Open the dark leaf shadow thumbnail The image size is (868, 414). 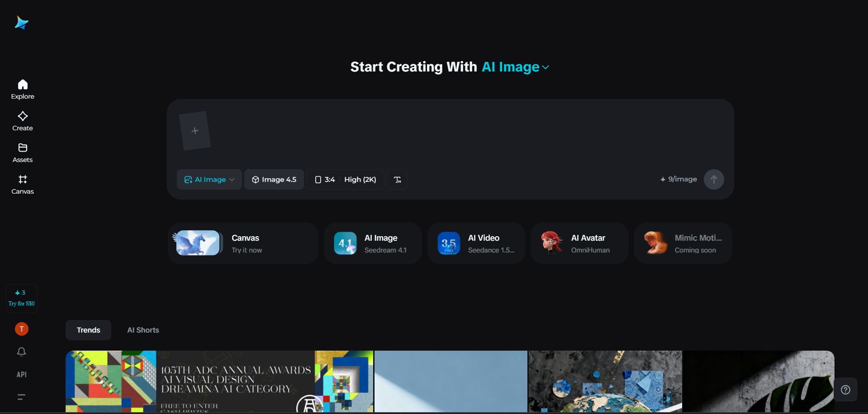(759, 381)
